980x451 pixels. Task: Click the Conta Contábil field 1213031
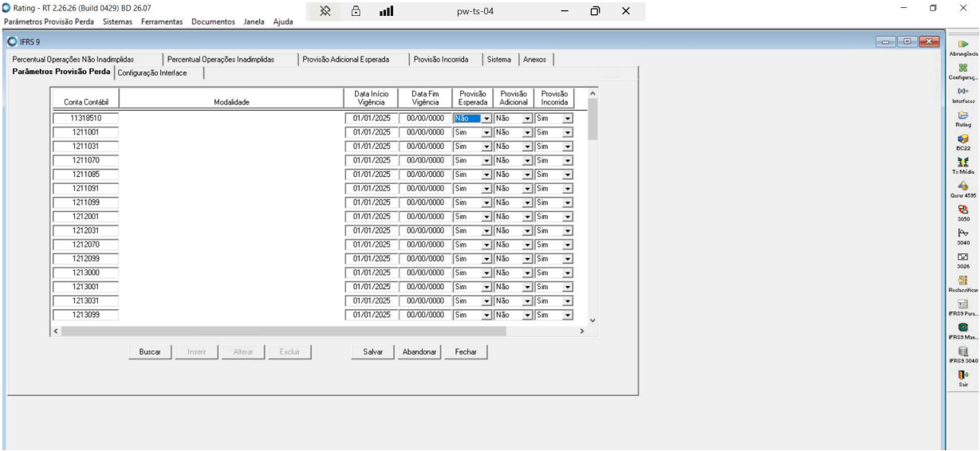coord(85,301)
